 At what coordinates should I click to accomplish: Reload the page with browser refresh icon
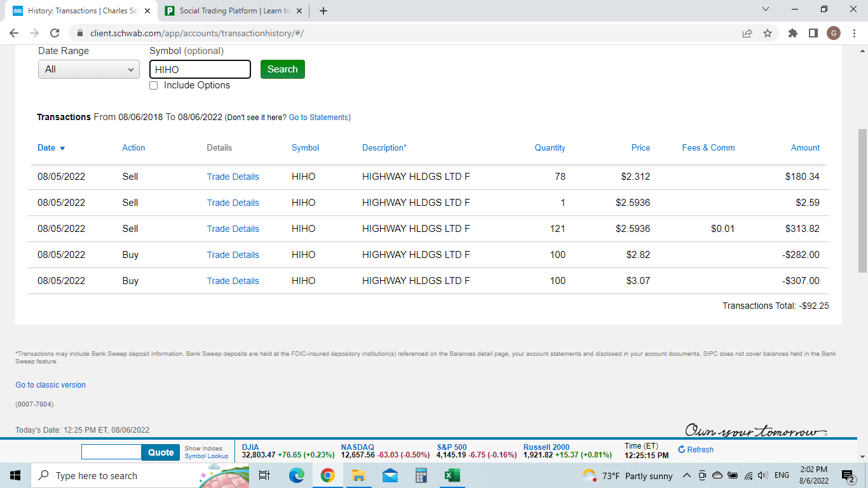click(x=55, y=33)
